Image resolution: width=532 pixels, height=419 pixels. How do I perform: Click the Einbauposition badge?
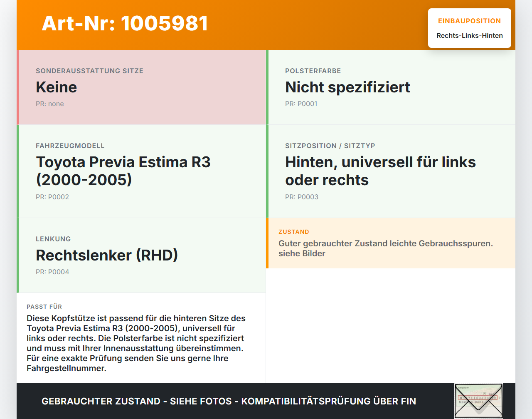point(470,28)
